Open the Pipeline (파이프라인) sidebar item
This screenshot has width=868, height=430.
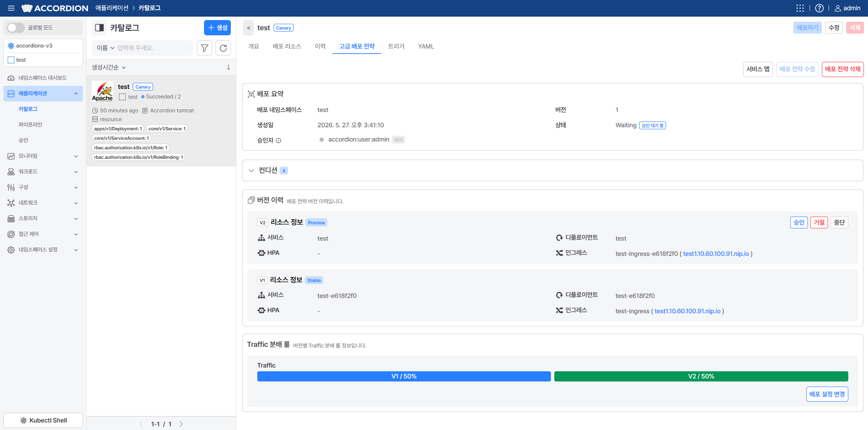click(30, 125)
